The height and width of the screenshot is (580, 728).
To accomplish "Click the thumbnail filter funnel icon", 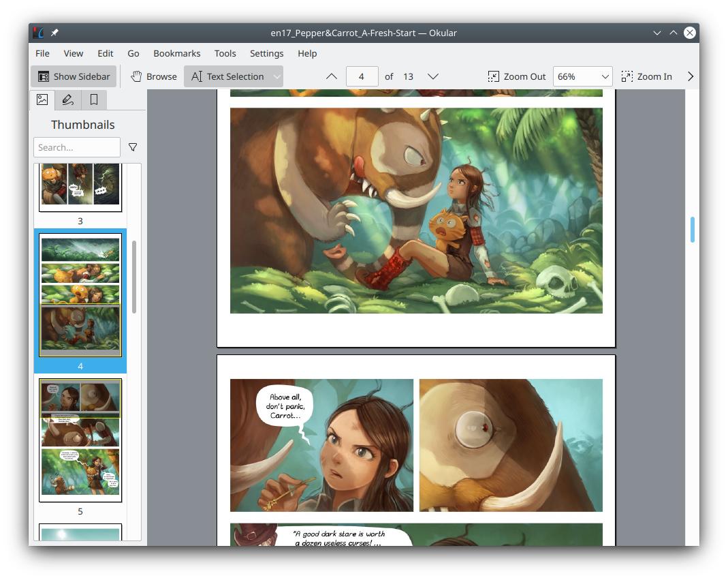I will (133, 147).
